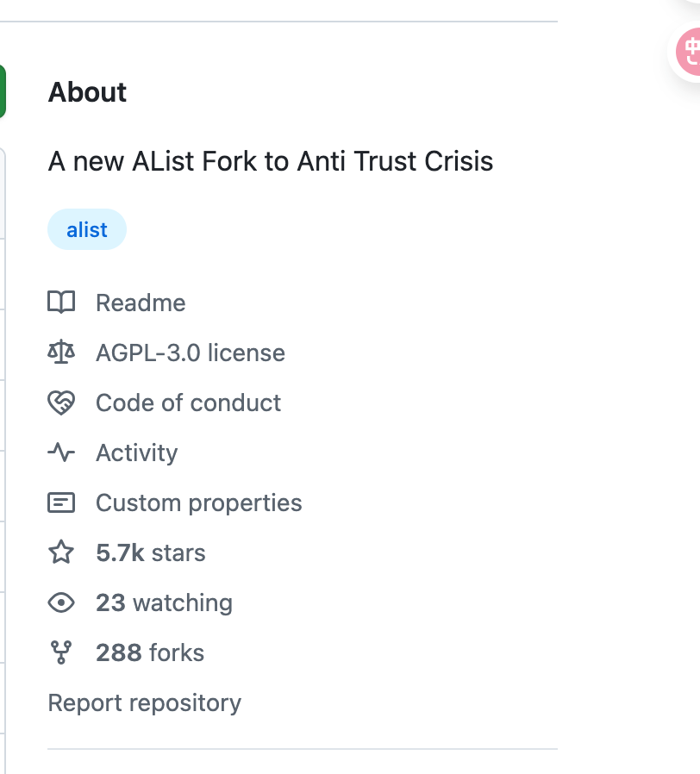The width and height of the screenshot is (700, 774).
Task: Click the Code of conduct heart icon
Action: point(61,403)
